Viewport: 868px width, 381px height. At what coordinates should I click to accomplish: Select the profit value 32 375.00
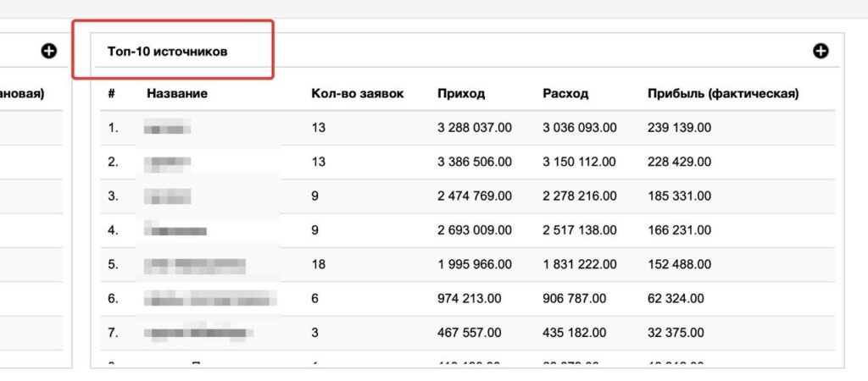676,332
